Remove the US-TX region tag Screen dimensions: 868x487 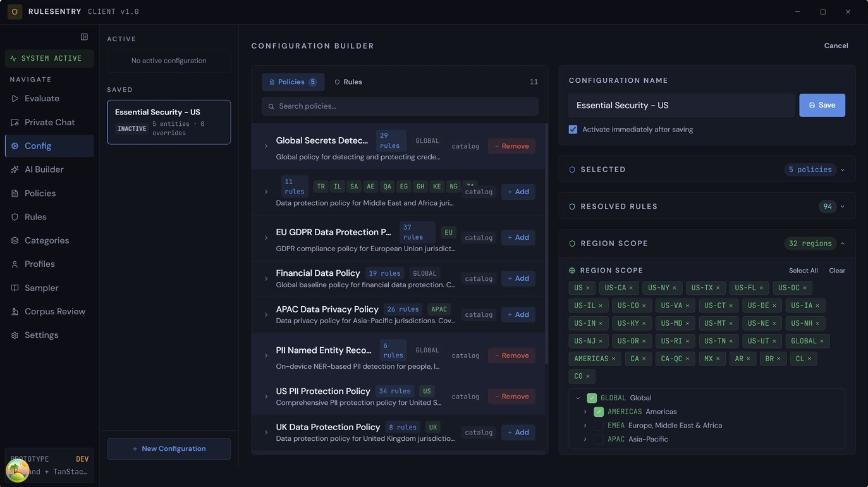point(718,288)
